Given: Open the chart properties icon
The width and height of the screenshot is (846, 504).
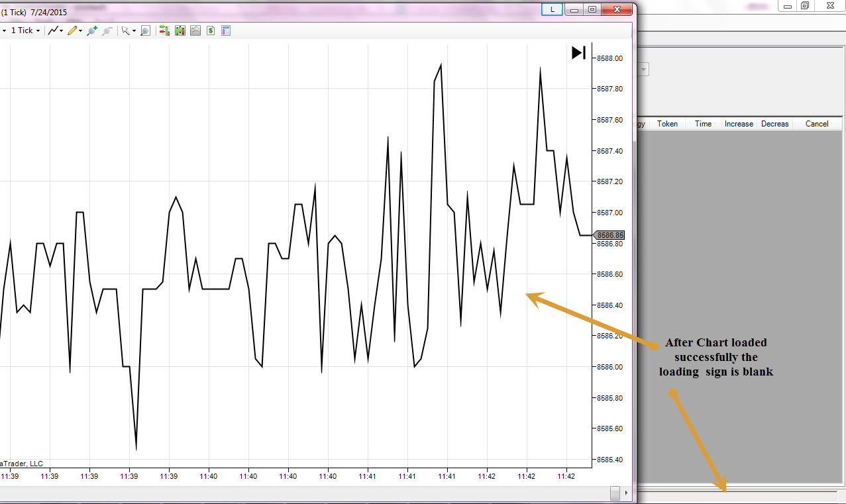Looking at the screenshot, I should (x=226, y=30).
